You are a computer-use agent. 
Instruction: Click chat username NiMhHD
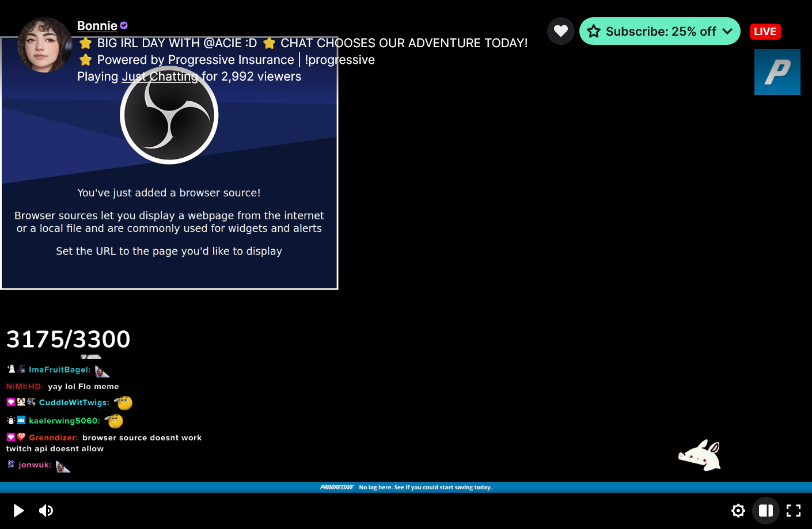[x=25, y=387]
